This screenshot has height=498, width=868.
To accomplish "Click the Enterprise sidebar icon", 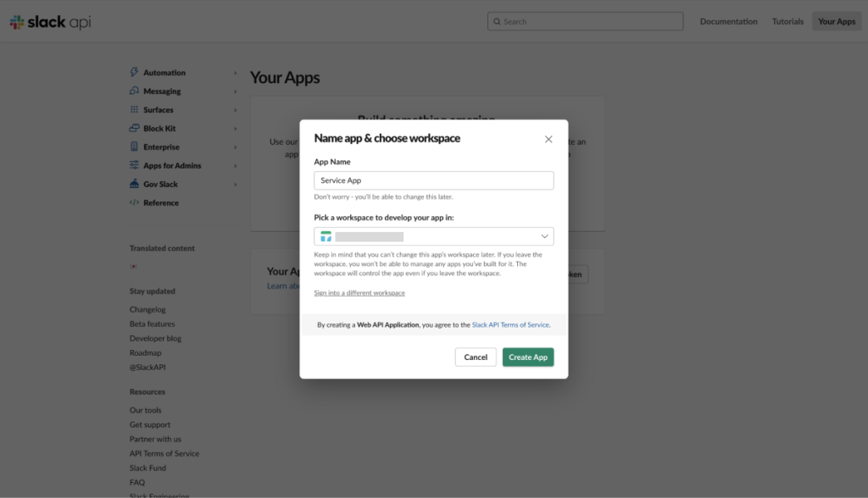I will coord(134,147).
